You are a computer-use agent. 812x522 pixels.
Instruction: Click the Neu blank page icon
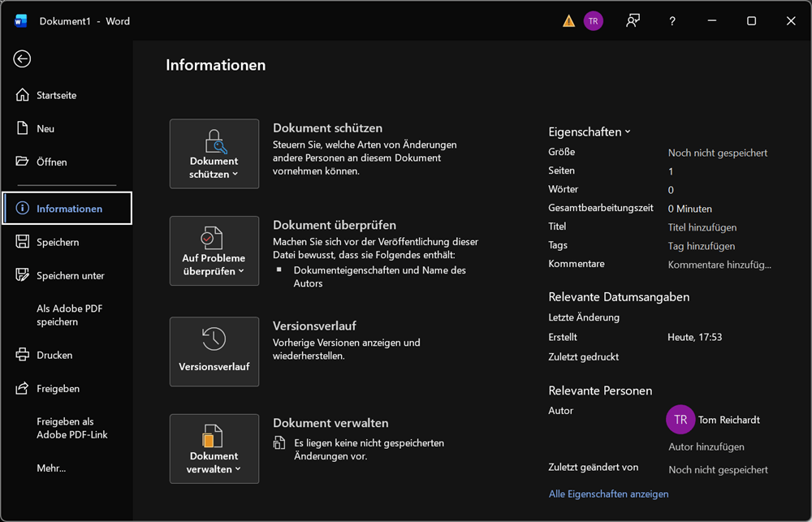coord(22,128)
